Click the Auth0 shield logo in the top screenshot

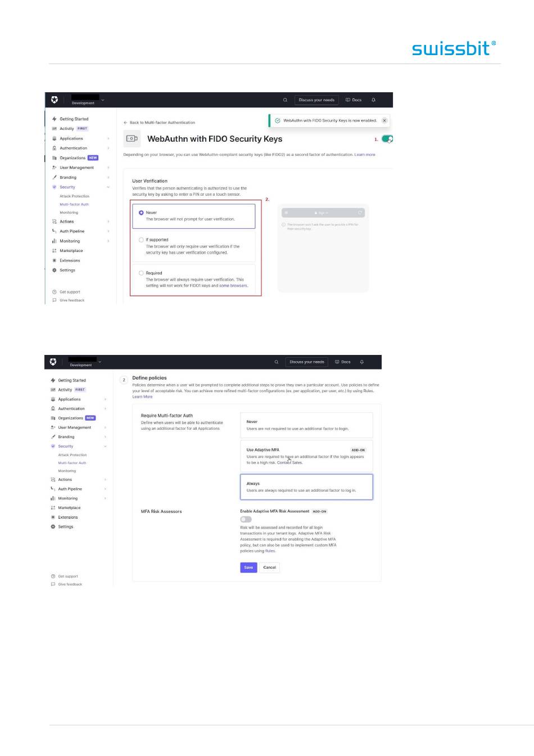point(54,100)
